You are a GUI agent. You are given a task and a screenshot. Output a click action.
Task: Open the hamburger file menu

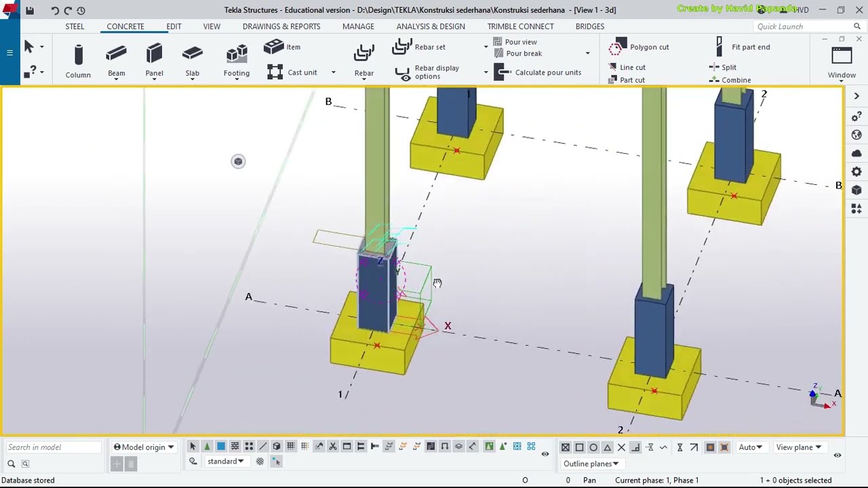click(x=9, y=53)
